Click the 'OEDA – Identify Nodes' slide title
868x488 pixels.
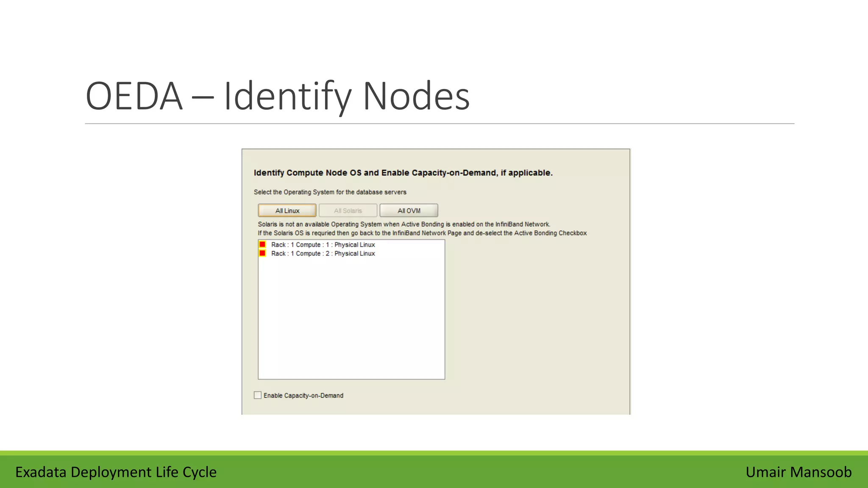tap(278, 96)
